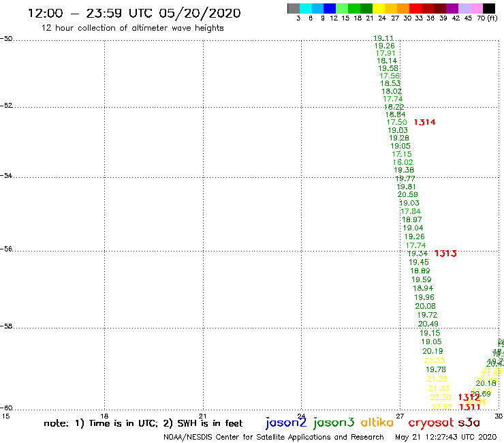Select the yellow wave height 23.33
The image size is (504, 443).
(434, 361)
